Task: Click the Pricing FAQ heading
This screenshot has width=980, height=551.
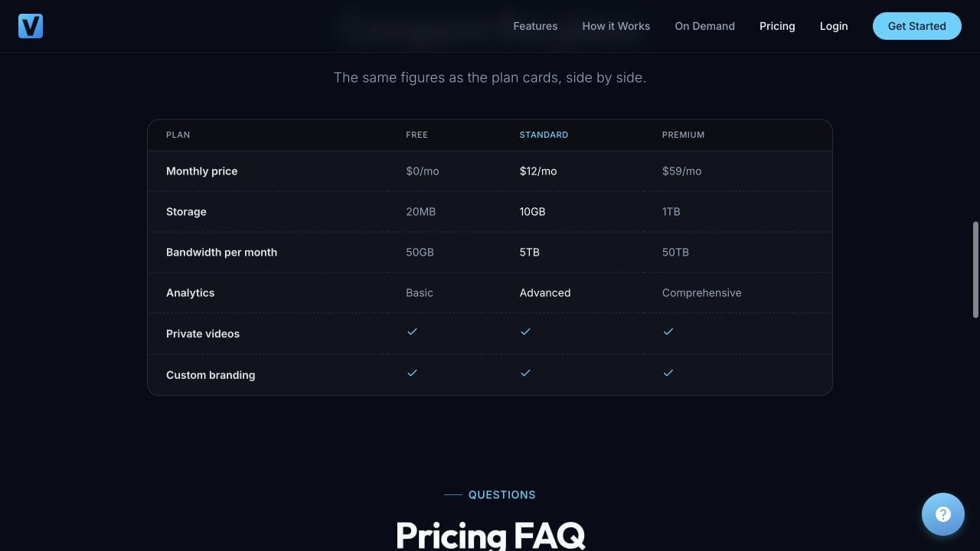Action: click(490, 535)
